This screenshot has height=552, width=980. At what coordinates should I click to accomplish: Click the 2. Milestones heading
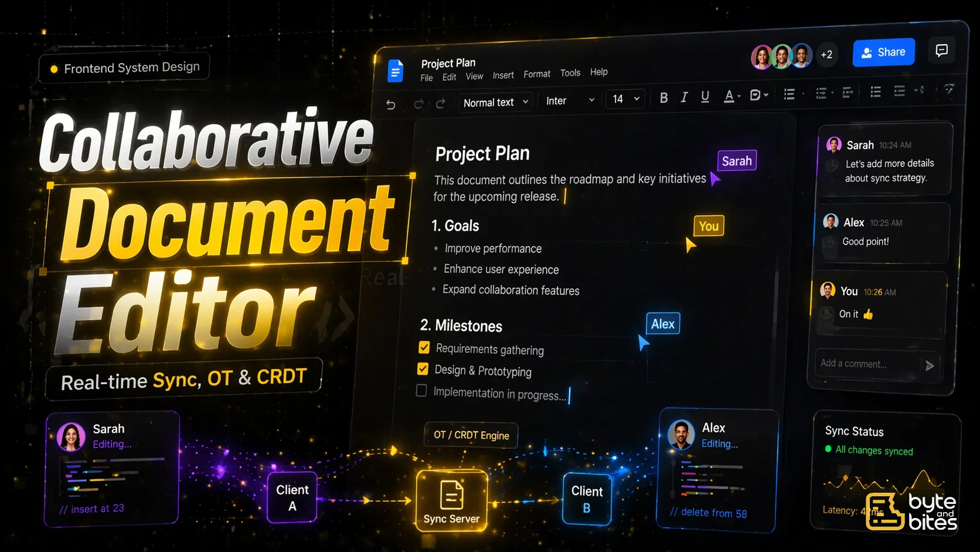point(461,326)
